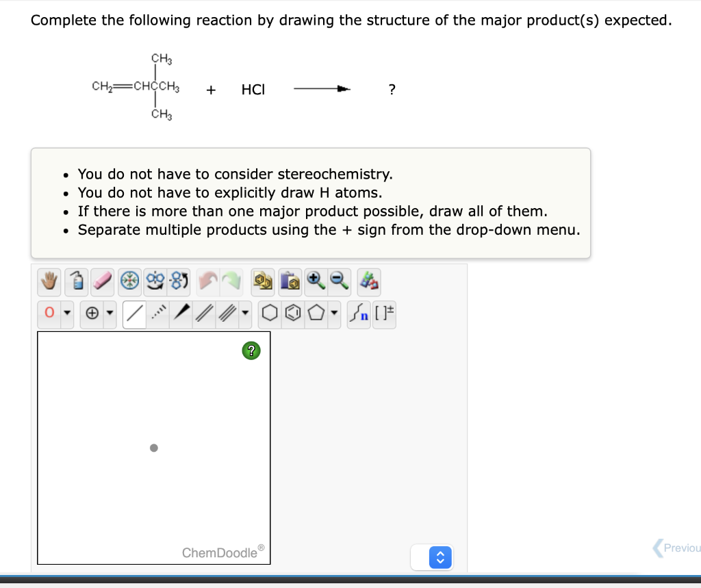The image size is (701, 588).
Task: Open the oxygen element dropdown
Action: [x=66, y=314]
